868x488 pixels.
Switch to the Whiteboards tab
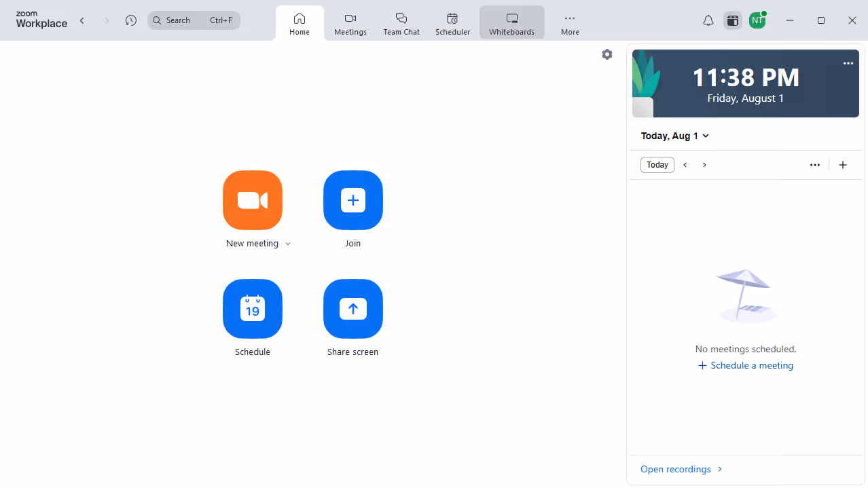coord(511,22)
